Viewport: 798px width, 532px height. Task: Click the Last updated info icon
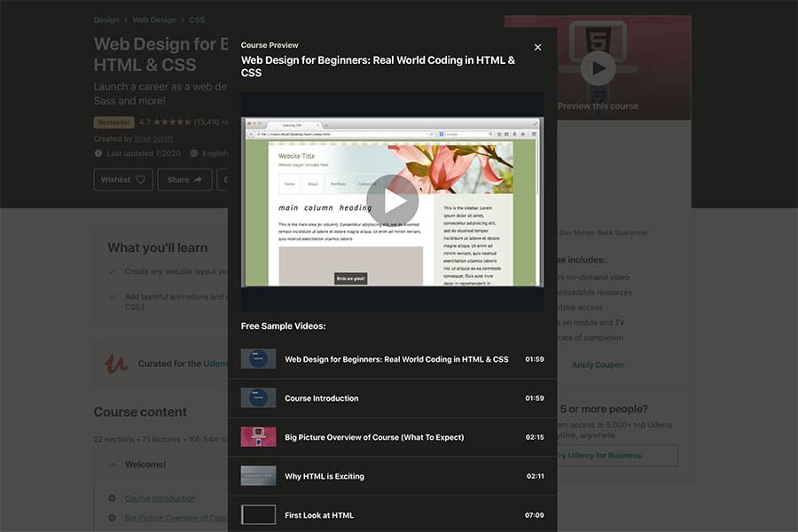pyautogui.click(x=98, y=153)
